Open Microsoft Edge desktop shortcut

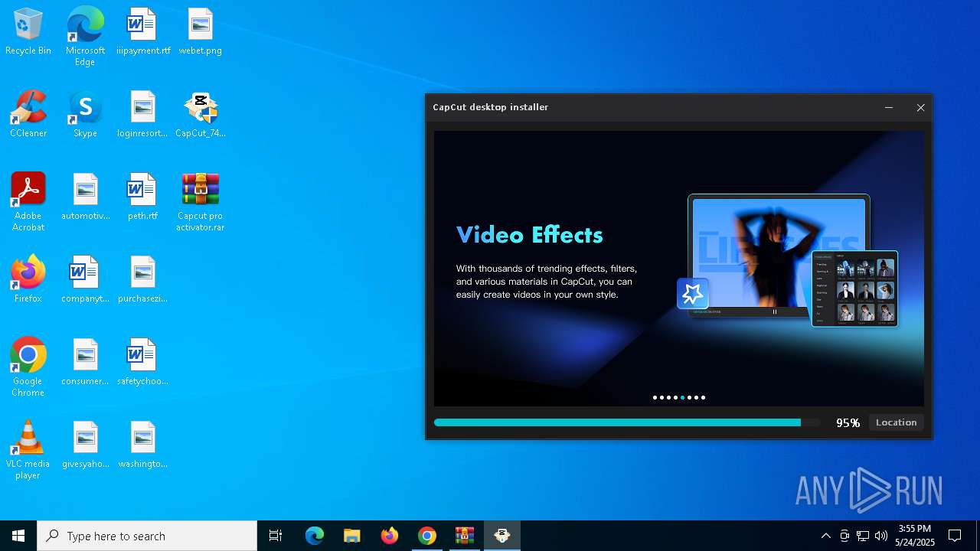click(x=85, y=36)
